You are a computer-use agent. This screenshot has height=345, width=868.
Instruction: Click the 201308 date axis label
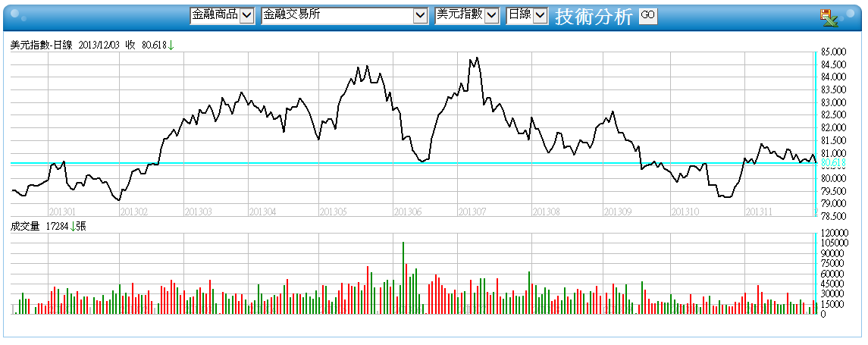546,212
